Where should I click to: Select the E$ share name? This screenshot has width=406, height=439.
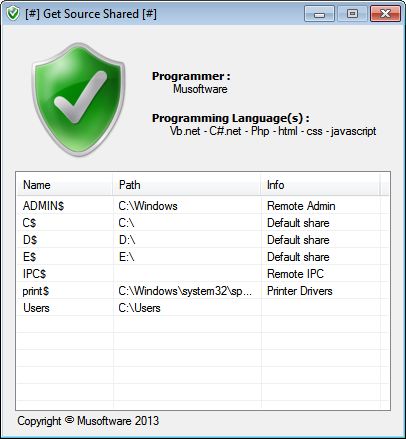(x=29, y=257)
